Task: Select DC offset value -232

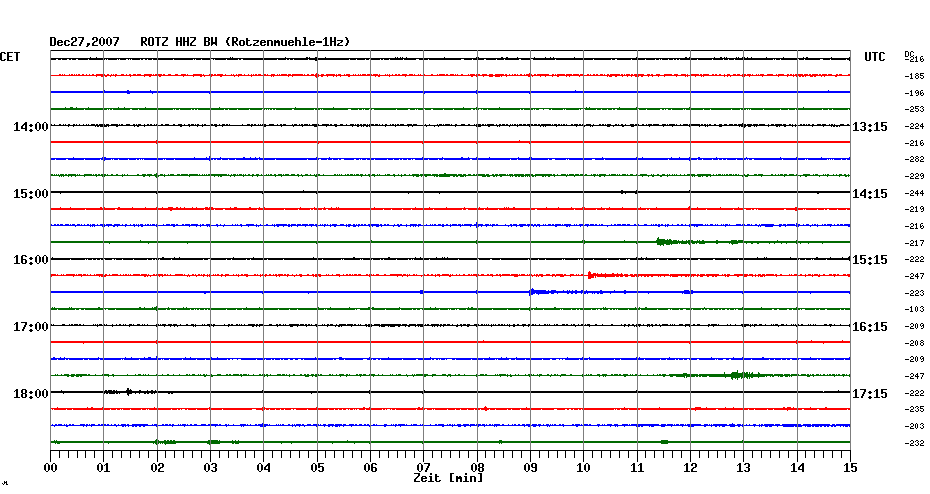Action: (x=915, y=443)
